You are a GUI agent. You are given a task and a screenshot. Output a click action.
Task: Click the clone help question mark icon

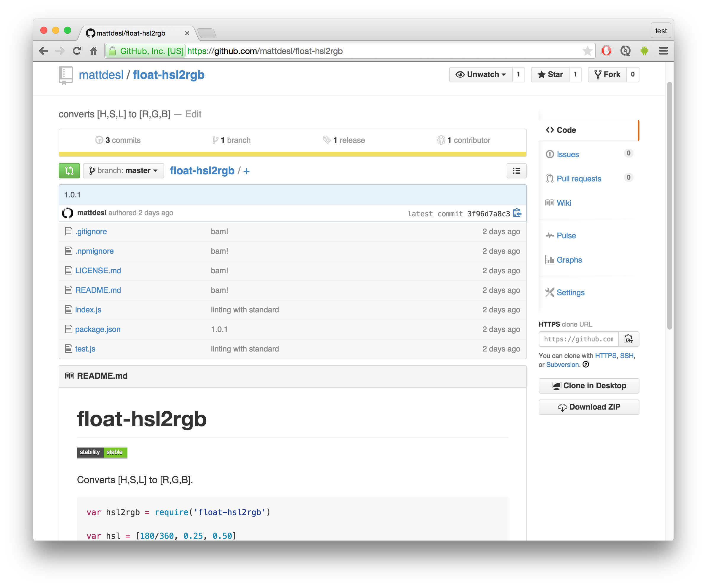(586, 364)
